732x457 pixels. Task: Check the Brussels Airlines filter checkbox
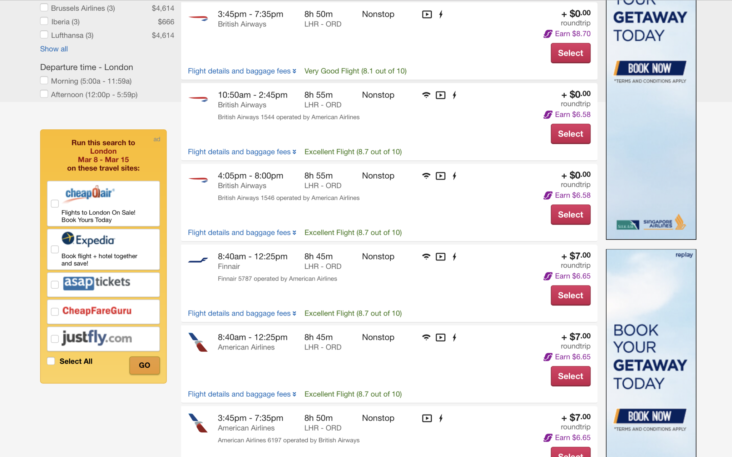click(x=44, y=7)
